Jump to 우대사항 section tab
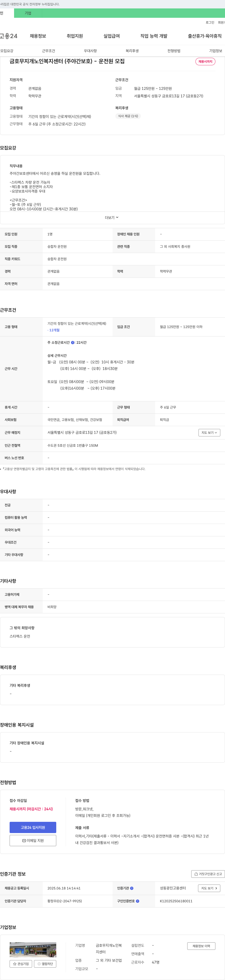This screenshot has height=980, width=225. tap(90, 51)
